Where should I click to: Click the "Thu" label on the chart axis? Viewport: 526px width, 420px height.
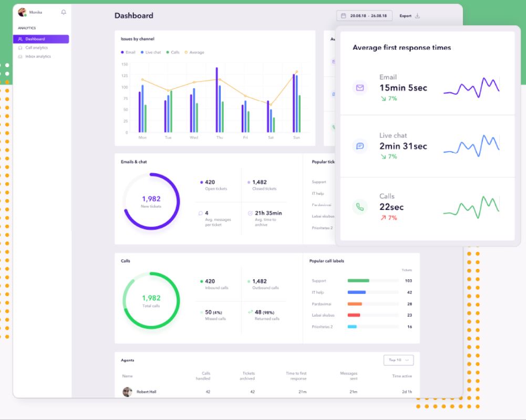coord(220,138)
